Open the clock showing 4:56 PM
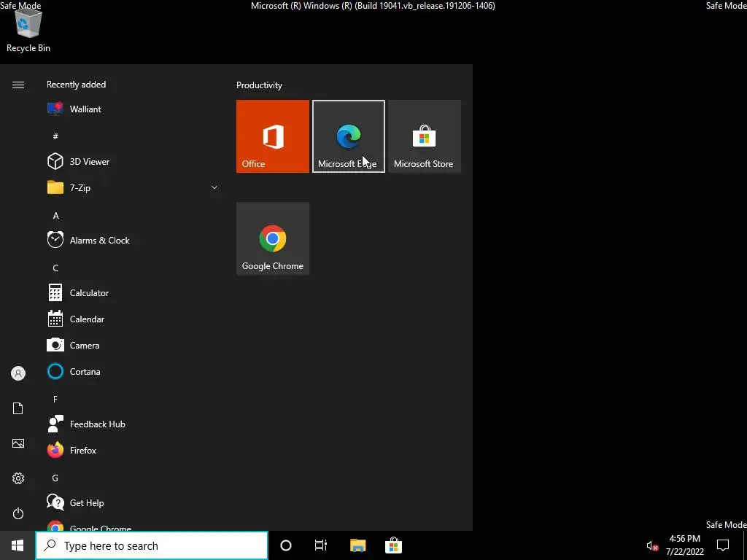Screen dimensions: 747x560 [x=684, y=545]
